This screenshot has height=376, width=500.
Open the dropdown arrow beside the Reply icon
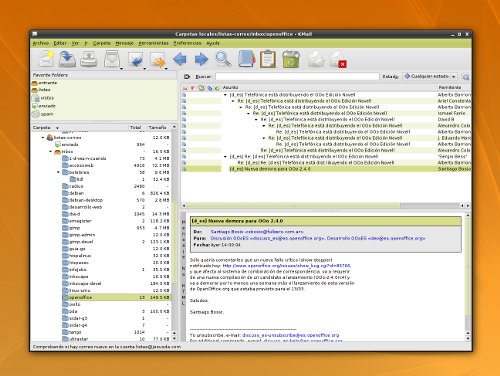coord(144,69)
